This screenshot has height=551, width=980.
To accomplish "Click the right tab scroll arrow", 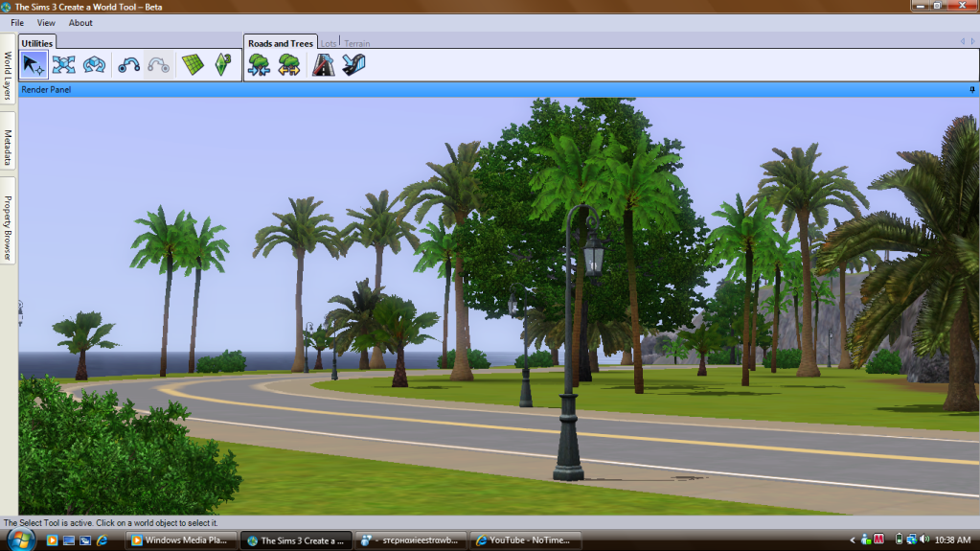I will coord(972,41).
